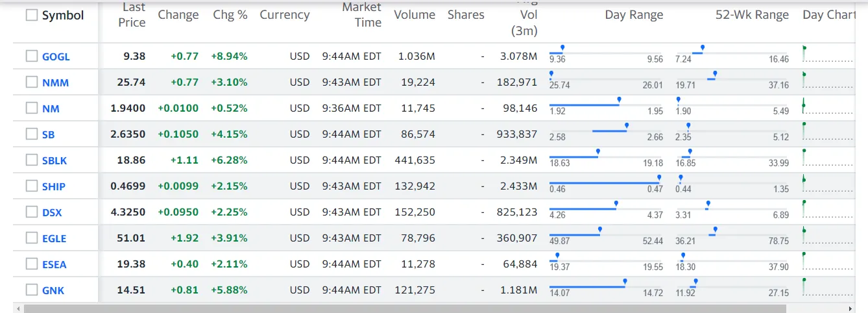Screen dimensions: 868x313
Task: Click the right arrow of horizontal scrollbar
Action: point(851,309)
